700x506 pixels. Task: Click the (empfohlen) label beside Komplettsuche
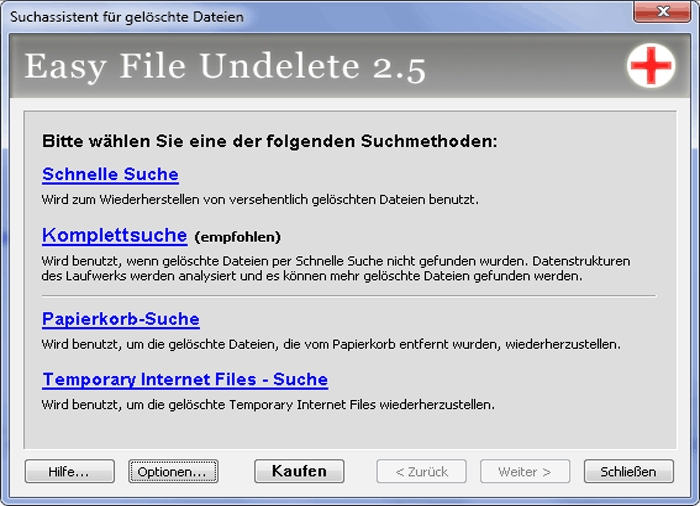point(237,238)
